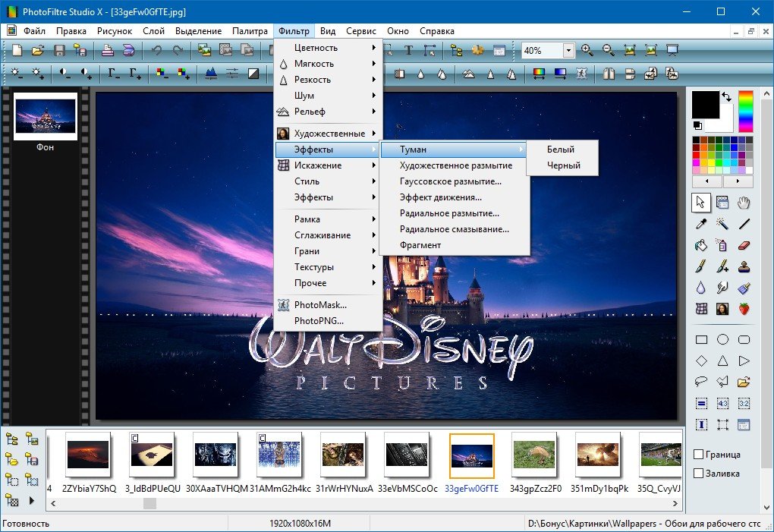Click the Text tool 'T' icon
The height and width of the screenshot is (532, 774).
click(408, 51)
